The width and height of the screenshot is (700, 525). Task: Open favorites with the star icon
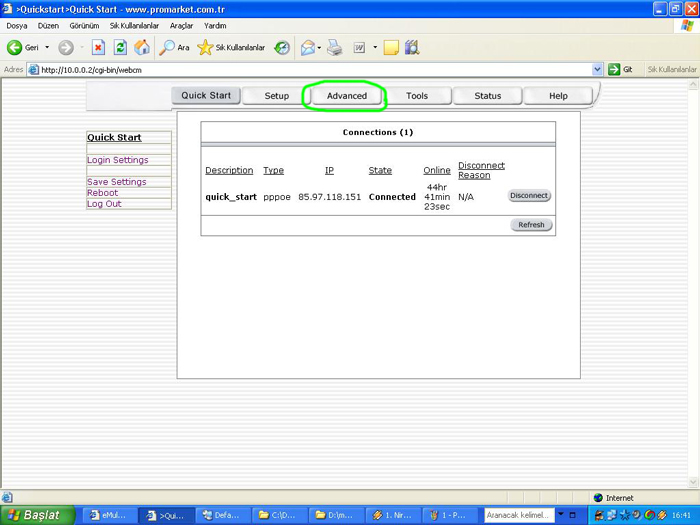click(x=205, y=47)
